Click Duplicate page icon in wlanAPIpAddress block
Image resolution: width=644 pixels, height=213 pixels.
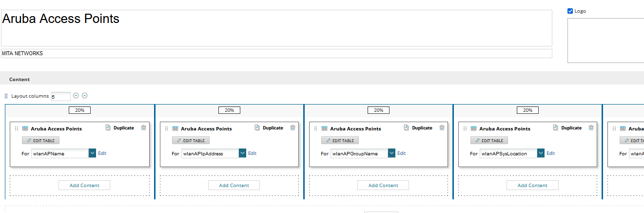pos(257,128)
